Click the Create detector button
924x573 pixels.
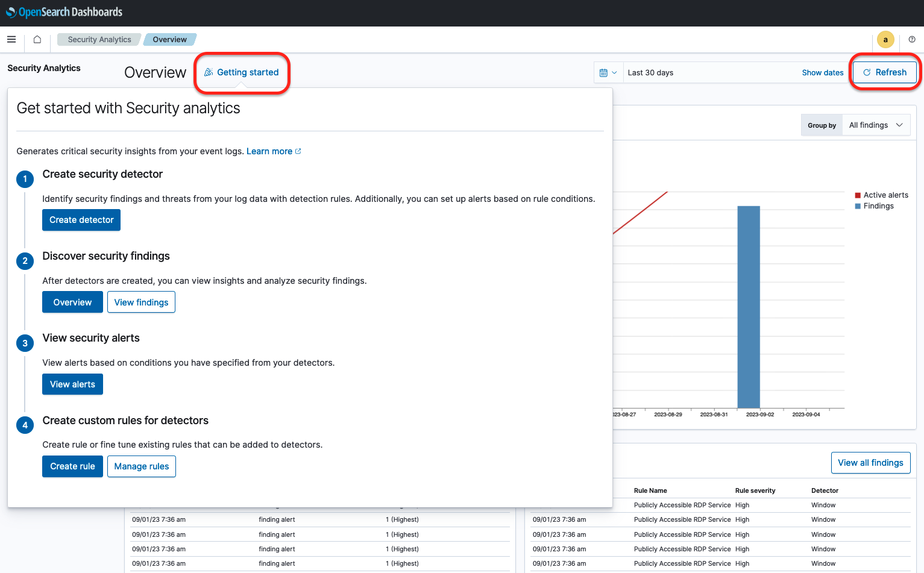click(x=81, y=220)
